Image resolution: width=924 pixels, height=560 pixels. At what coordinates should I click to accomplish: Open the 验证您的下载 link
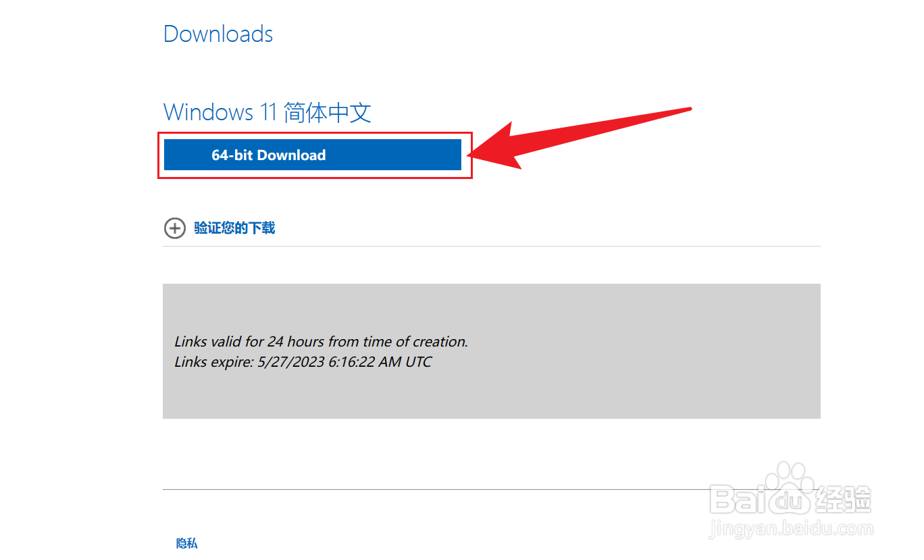point(234,228)
